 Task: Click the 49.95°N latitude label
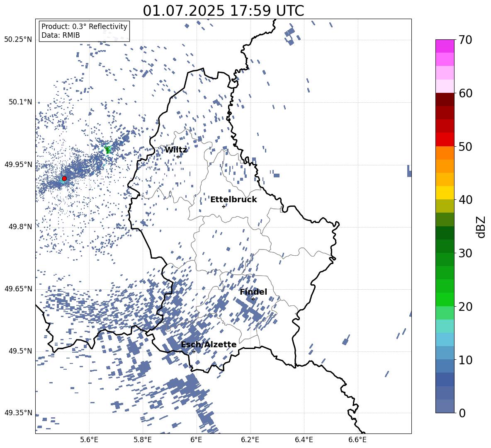tap(18, 164)
